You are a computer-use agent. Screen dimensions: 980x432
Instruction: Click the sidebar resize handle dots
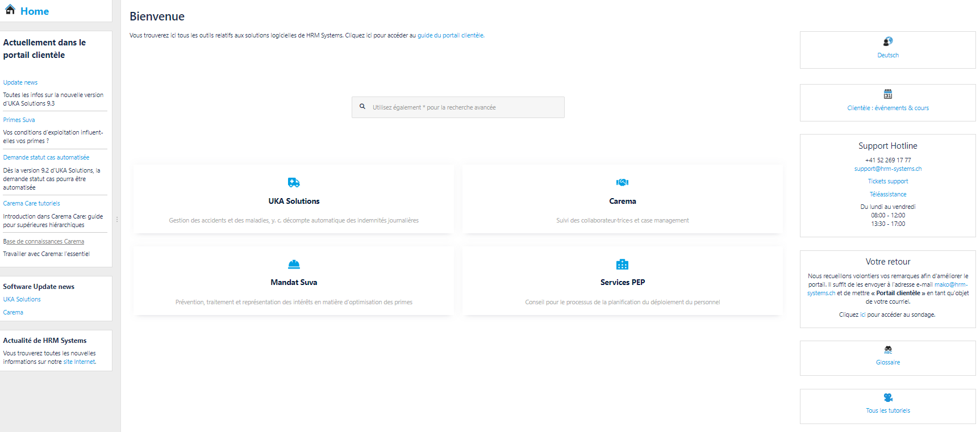[117, 219]
